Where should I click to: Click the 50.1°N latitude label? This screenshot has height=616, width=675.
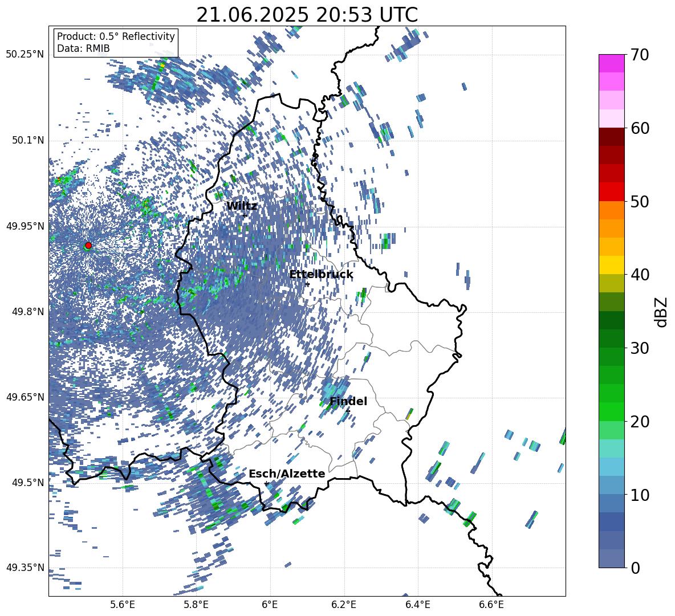(29, 141)
